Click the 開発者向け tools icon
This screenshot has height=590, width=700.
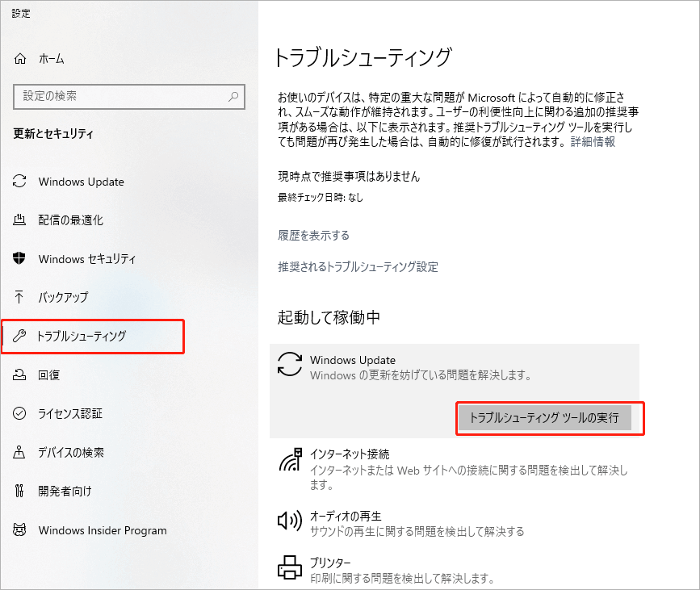pyautogui.click(x=19, y=491)
